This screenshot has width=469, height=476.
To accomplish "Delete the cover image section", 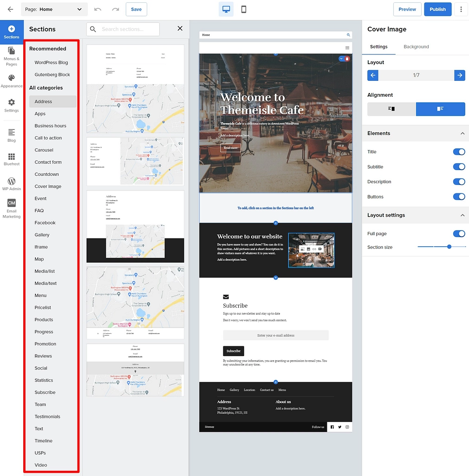I will pos(347,59).
